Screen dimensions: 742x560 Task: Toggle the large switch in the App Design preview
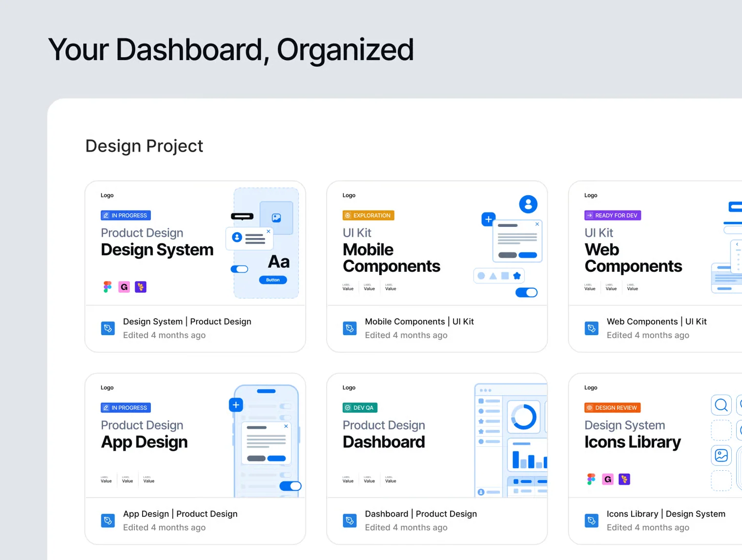(x=290, y=486)
